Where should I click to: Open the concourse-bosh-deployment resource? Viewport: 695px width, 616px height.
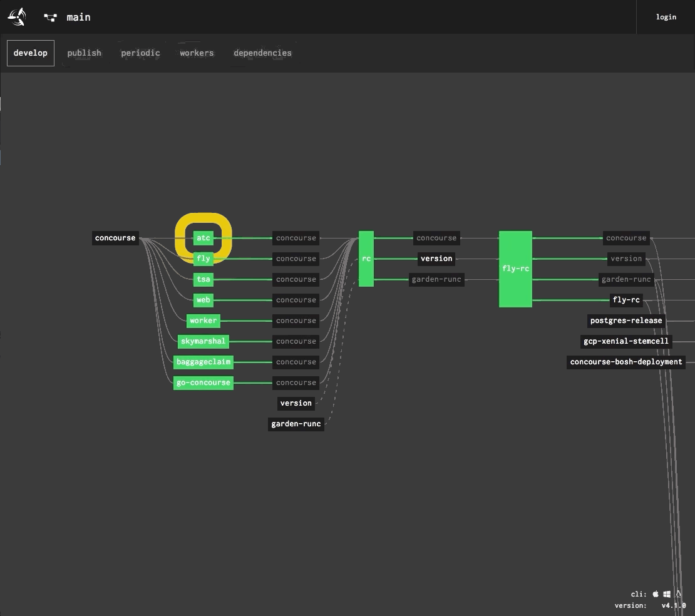click(625, 362)
